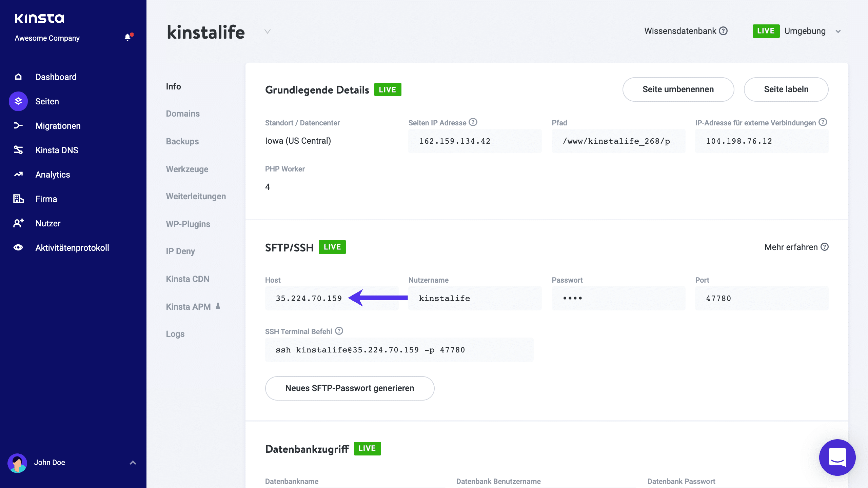Open the Backups tab
This screenshot has width=868, height=488.
pos(182,141)
